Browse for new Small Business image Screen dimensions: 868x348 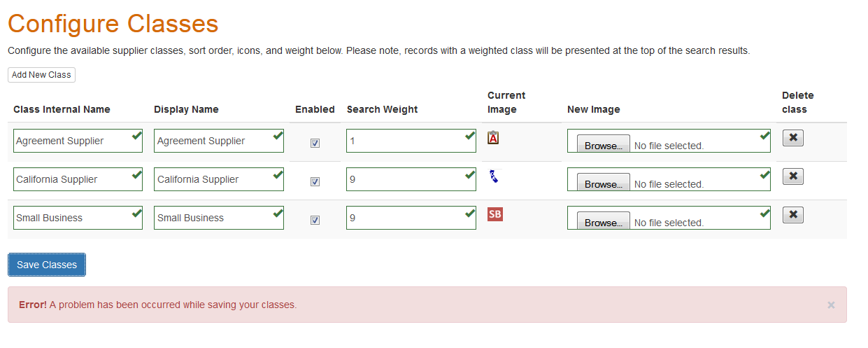coord(603,223)
